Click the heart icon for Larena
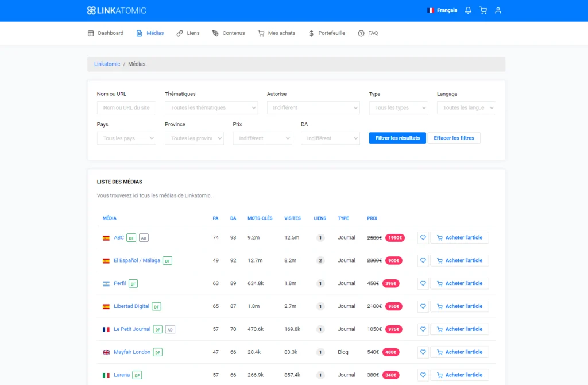Image resolution: width=588 pixels, height=385 pixels. click(423, 375)
